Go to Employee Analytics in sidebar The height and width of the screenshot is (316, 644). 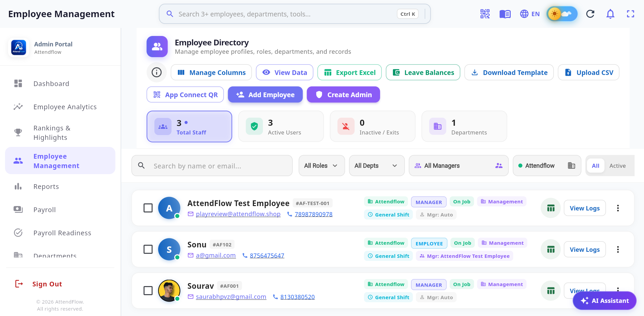click(60, 107)
